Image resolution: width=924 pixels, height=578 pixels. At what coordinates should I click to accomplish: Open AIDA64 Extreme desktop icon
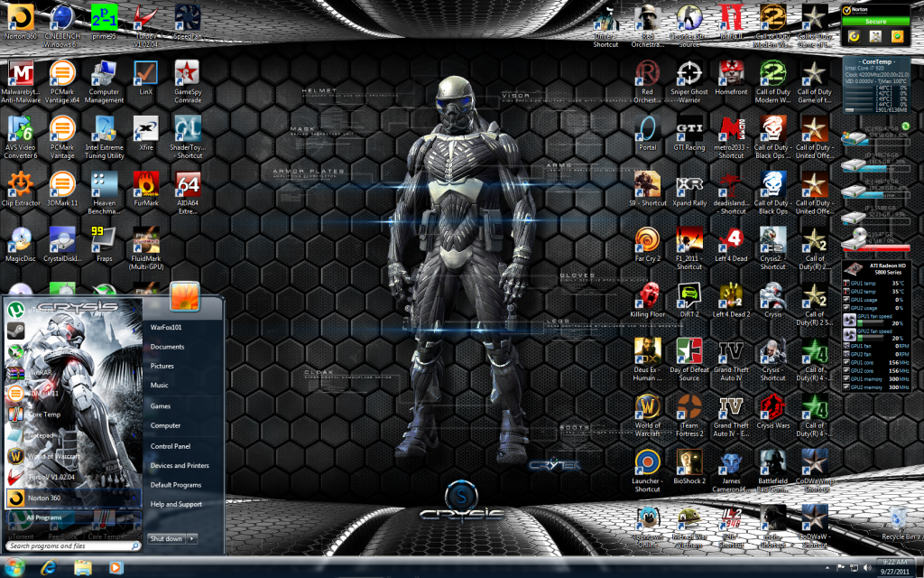click(x=188, y=193)
